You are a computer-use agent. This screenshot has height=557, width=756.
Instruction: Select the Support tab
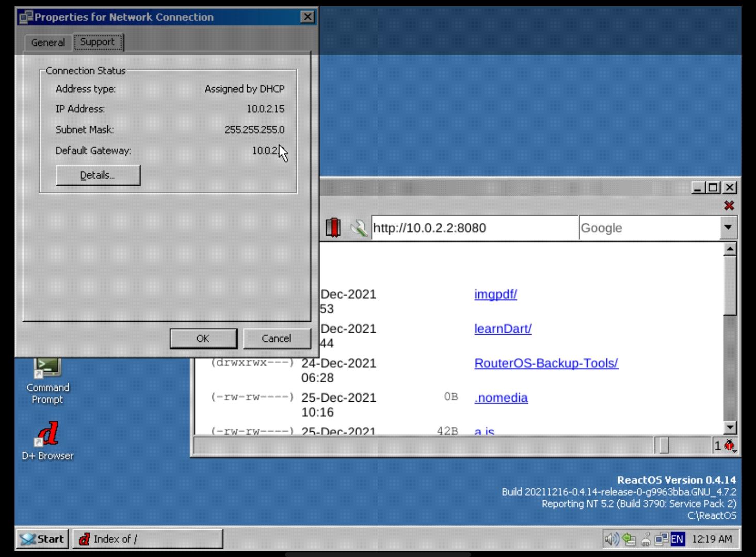click(x=98, y=42)
